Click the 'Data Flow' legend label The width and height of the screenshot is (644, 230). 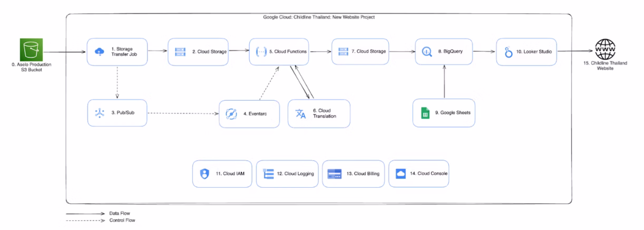point(120,214)
